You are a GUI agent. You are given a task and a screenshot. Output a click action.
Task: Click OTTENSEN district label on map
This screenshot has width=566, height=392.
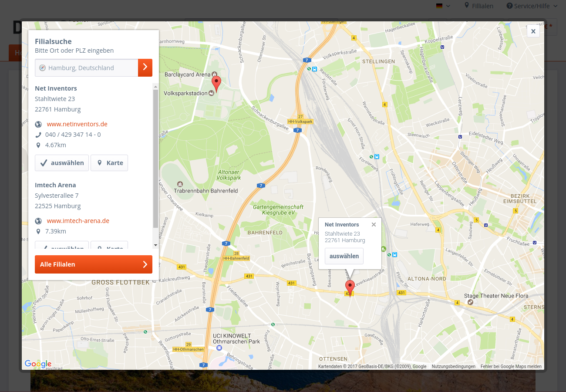pos(333,359)
